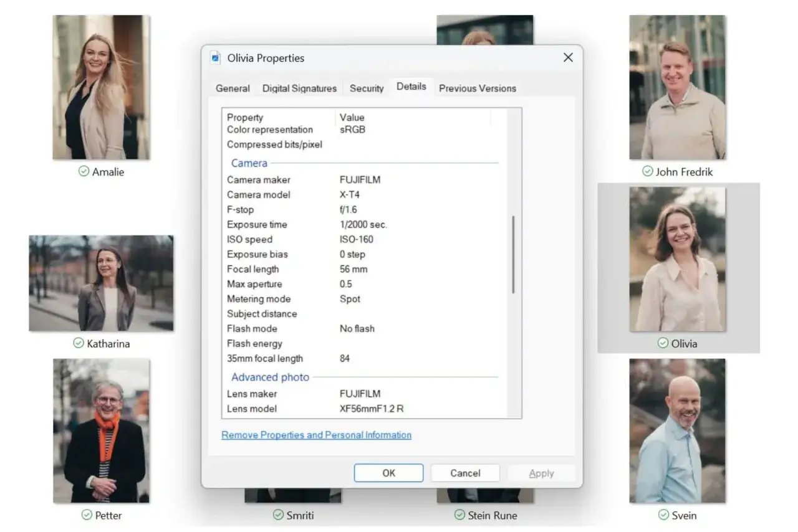Click the green status icon beside Olivia
This screenshot has height=532, width=798.
tap(663, 343)
